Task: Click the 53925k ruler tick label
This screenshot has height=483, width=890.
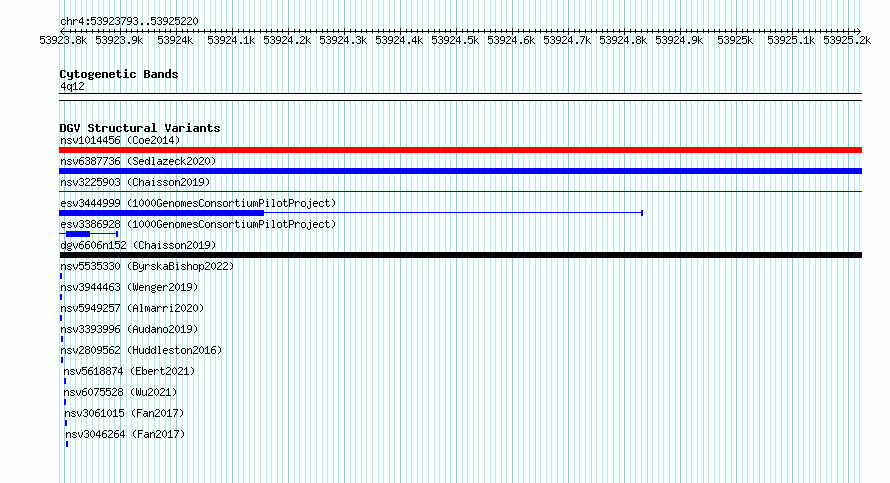Action: pyautogui.click(x=735, y=40)
